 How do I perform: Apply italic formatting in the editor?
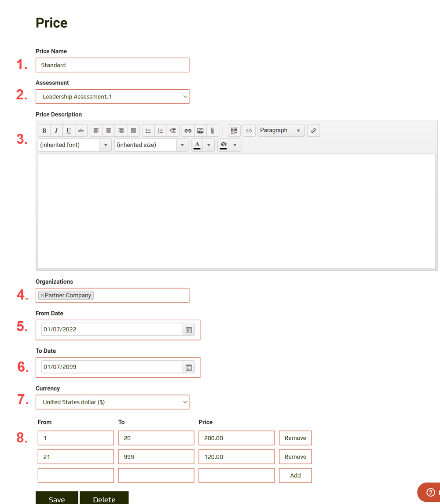point(56,131)
